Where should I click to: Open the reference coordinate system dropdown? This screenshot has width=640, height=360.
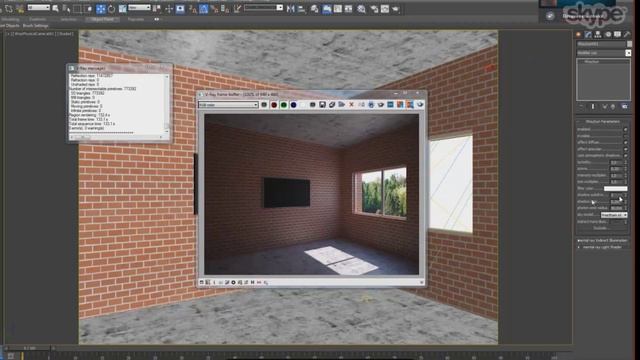click(139, 7)
